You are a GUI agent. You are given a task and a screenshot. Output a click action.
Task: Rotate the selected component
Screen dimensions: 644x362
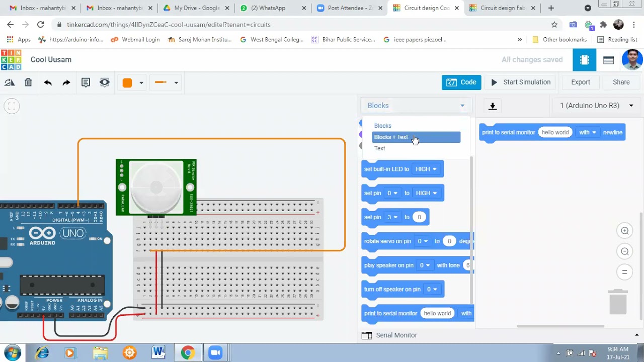click(10, 82)
